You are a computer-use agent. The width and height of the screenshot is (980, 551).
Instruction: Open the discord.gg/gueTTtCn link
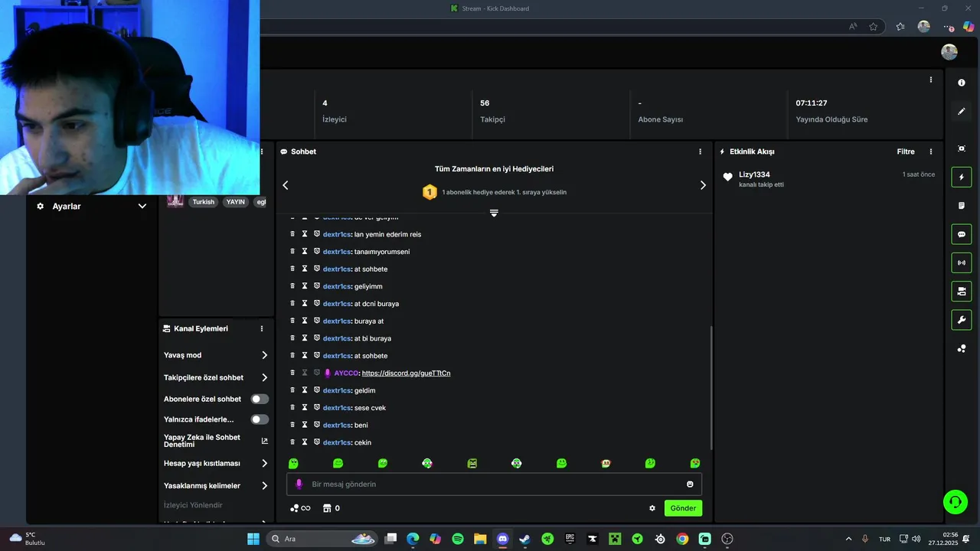(406, 373)
